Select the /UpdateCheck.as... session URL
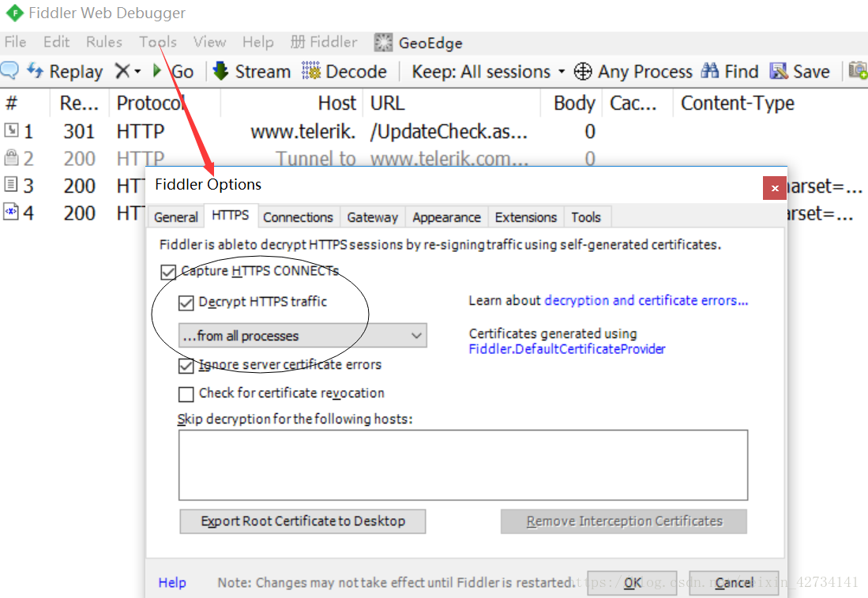868x598 pixels. tap(449, 132)
